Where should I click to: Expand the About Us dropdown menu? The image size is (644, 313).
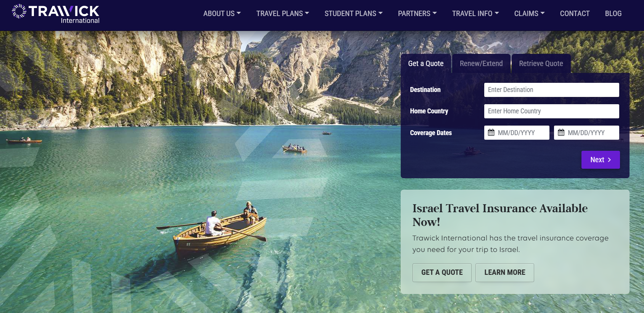click(222, 13)
